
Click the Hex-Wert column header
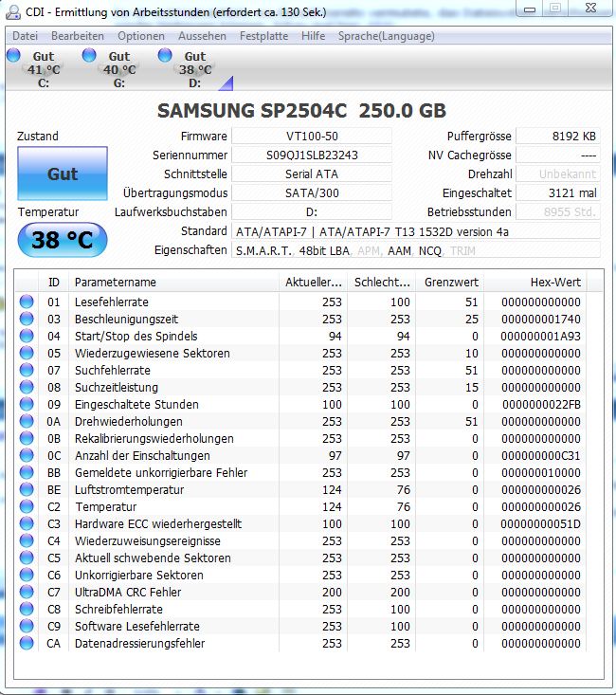pyautogui.click(x=535, y=283)
